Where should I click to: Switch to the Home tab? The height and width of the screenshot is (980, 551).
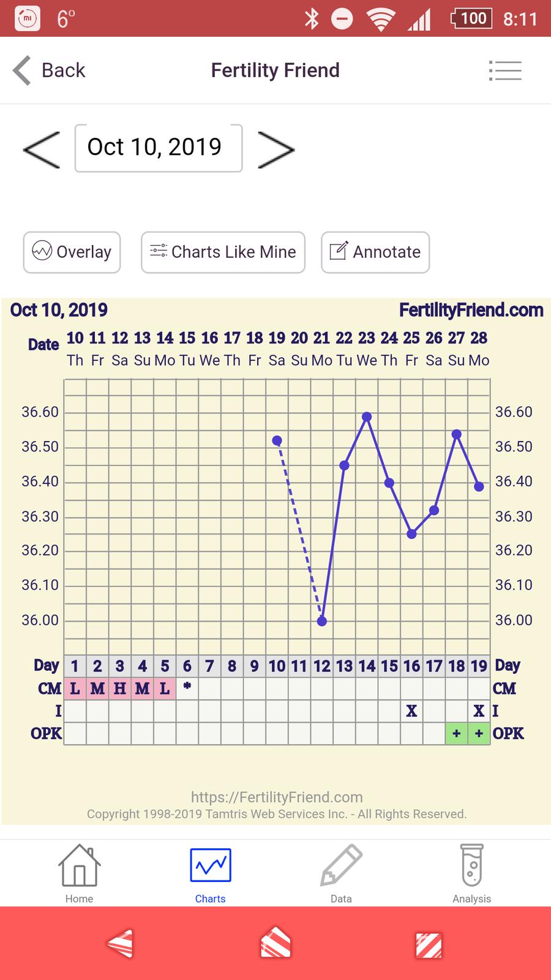click(80, 873)
